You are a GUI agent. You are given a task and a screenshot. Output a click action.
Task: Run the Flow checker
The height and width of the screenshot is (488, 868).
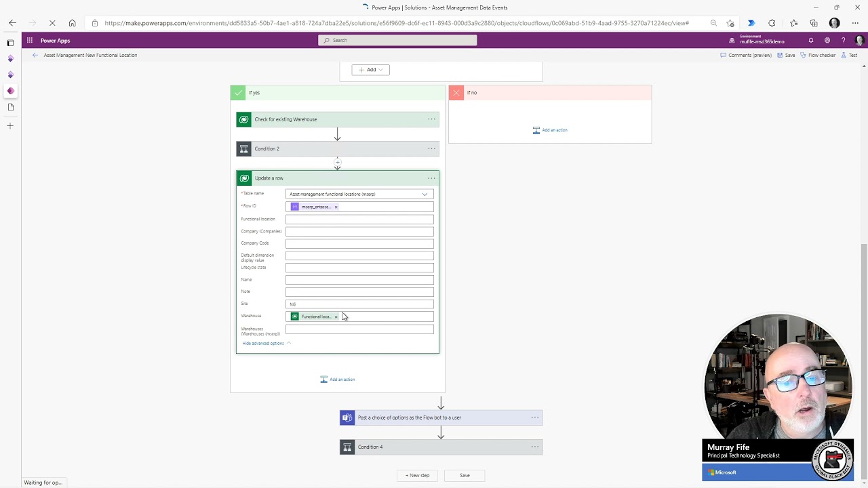click(818, 55)
